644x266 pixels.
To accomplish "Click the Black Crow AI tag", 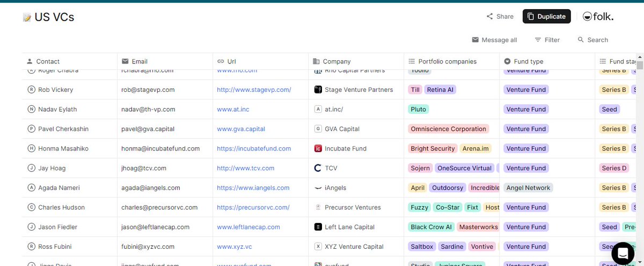I will click(431, 227).
